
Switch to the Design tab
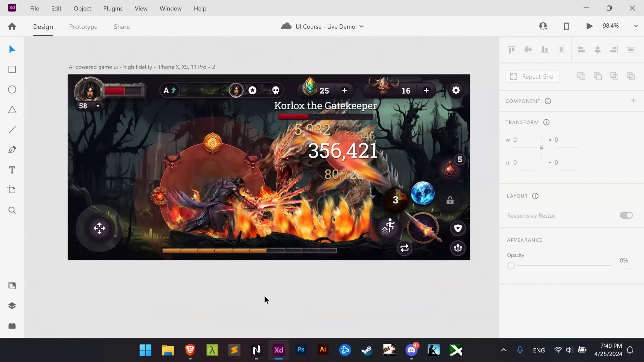(43, 27)
